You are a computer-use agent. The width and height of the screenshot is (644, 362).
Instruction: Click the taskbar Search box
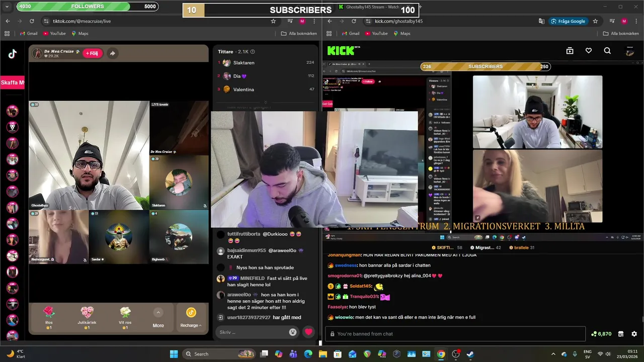coord(219,354)
